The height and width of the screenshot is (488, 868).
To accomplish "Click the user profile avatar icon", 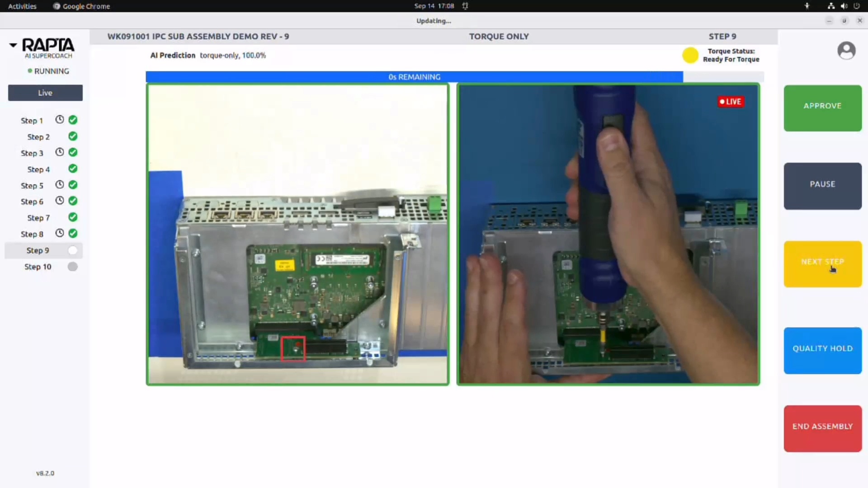I will [x=846, y=50].
